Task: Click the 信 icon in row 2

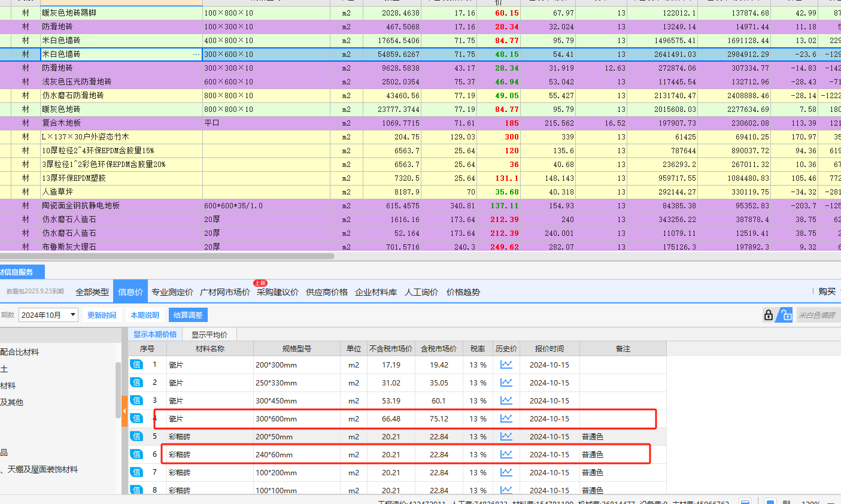Action: click(136, 382)
